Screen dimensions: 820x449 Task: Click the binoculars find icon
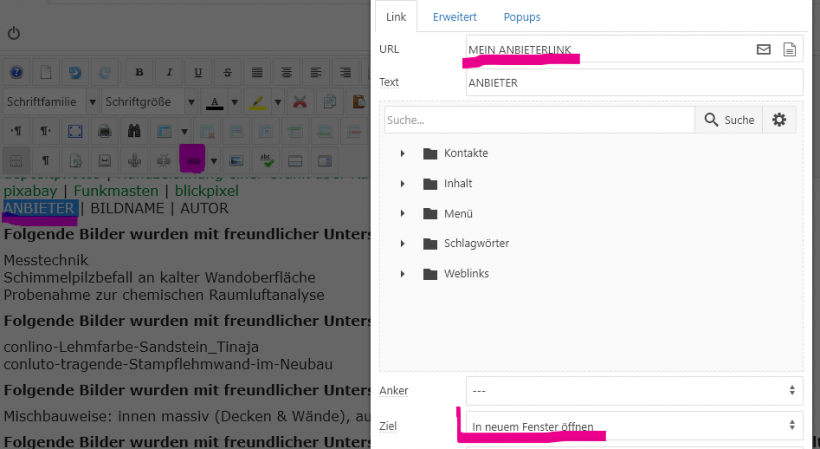[x=133, y=131]
